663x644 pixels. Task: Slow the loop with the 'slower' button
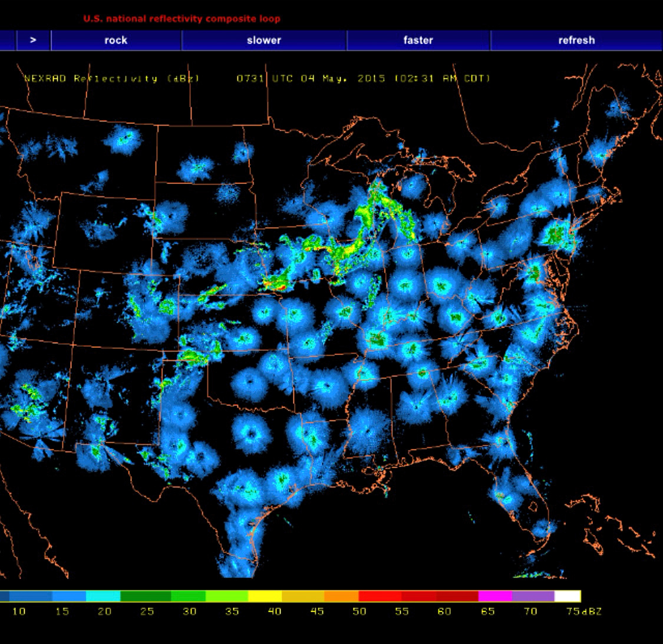(263, 40)
